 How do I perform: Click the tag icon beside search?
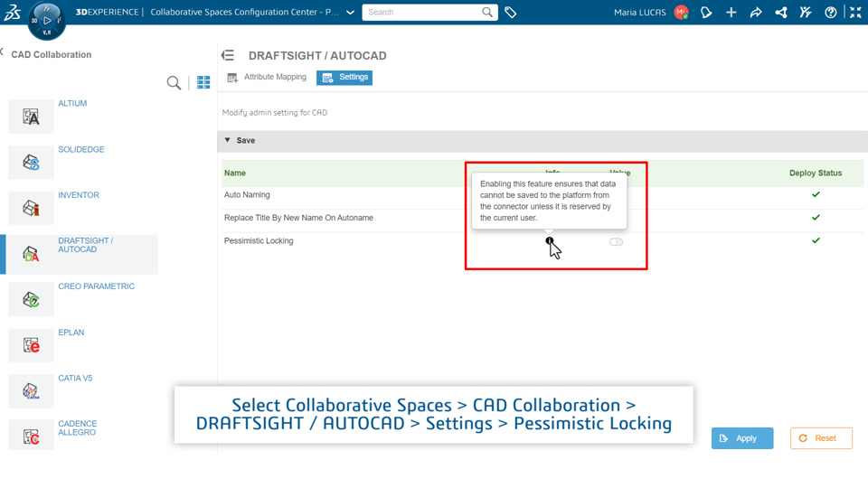[x=510, y=12]
